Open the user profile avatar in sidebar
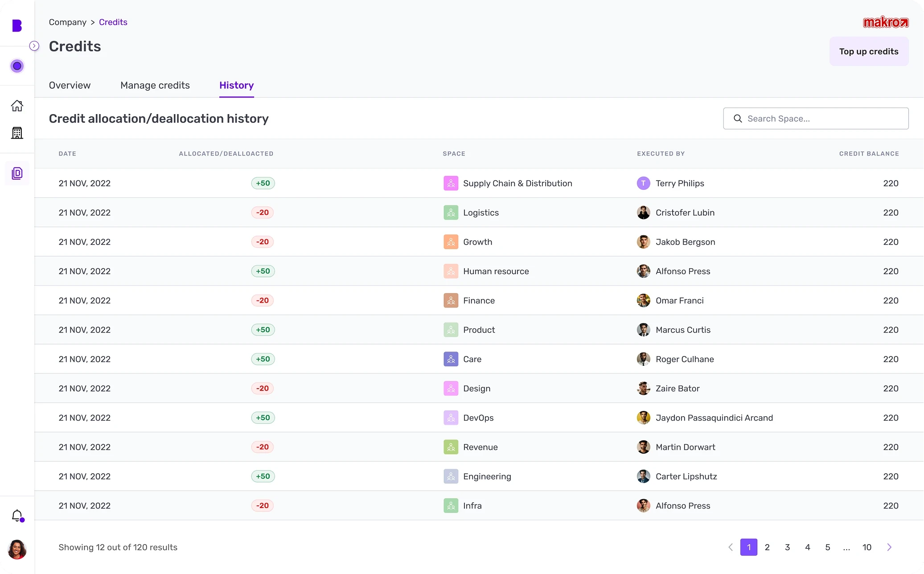Viewport: 924px width, 574px height. coord(17,549)
